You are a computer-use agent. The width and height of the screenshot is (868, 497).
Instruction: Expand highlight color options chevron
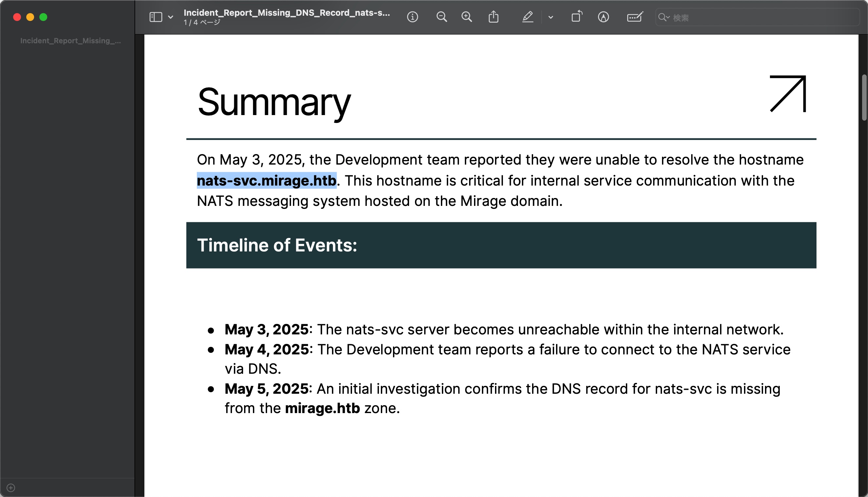[x=550, y=17]
